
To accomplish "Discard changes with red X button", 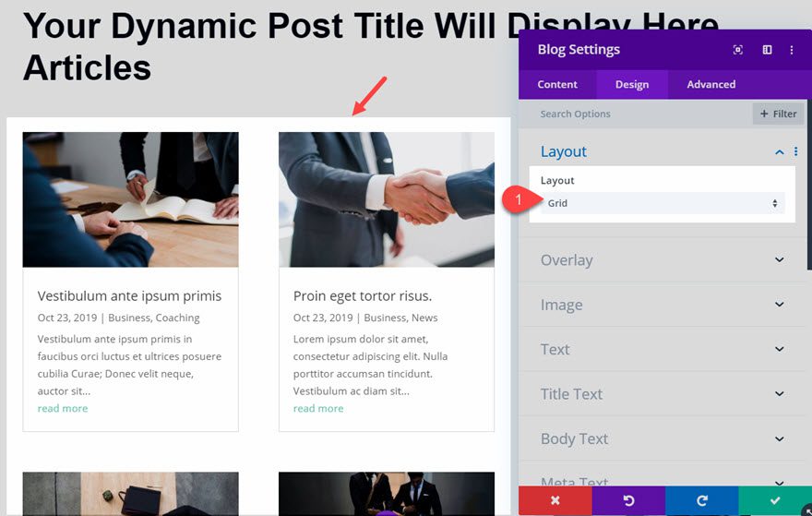I will tap(555, 500).
